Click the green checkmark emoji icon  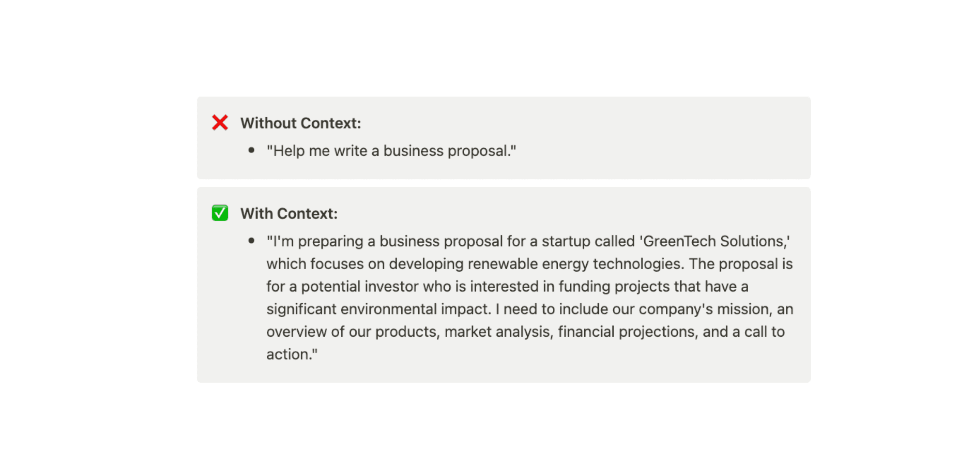tap(220, 213)
